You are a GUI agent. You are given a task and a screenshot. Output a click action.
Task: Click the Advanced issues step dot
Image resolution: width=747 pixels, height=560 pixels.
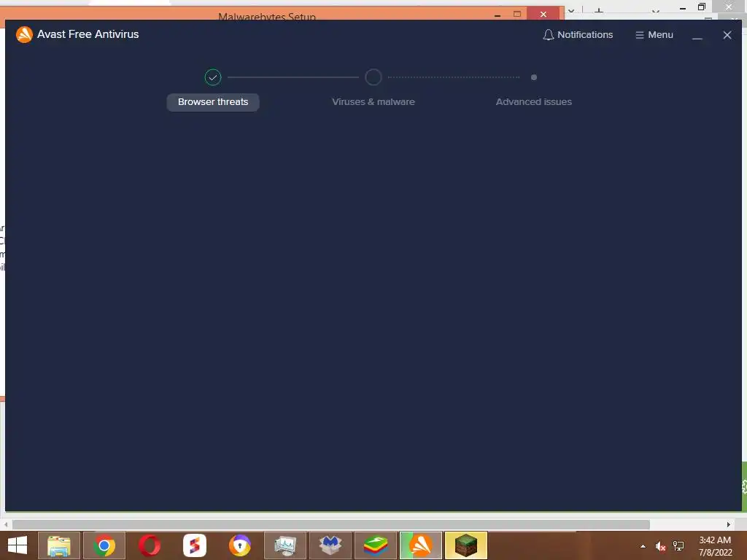pos(533,77)
